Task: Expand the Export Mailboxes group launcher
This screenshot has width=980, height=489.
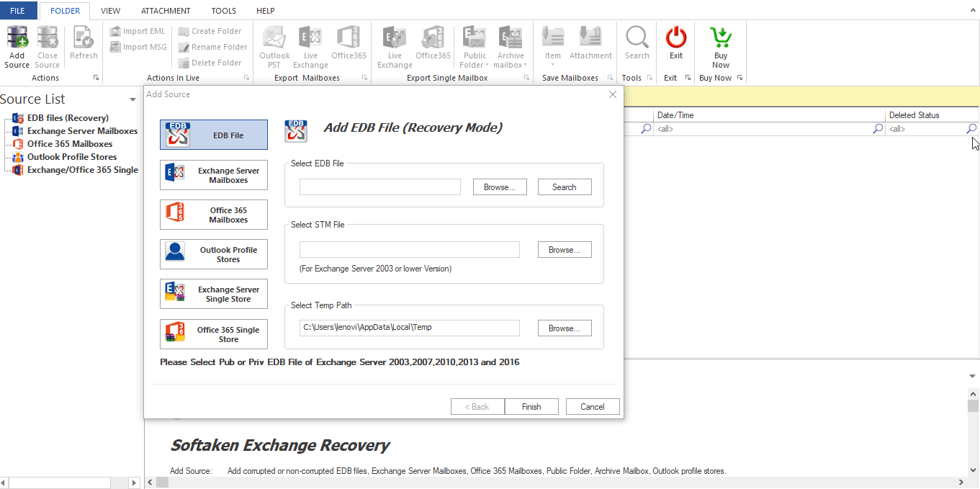Action: pos(364,78)
